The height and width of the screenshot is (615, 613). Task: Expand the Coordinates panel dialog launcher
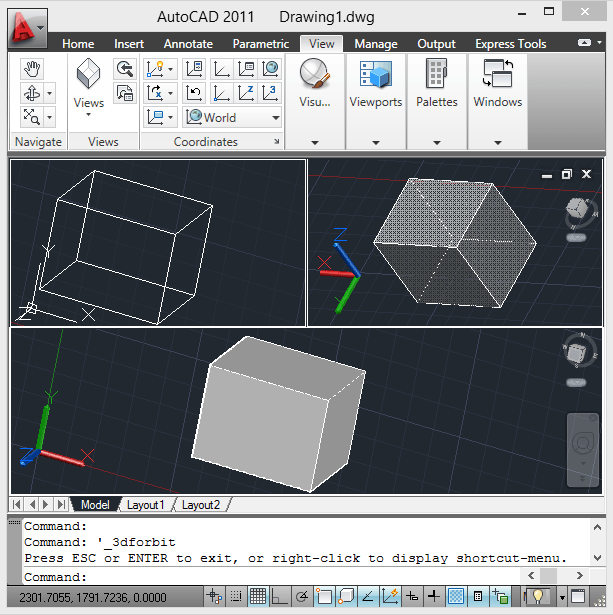point(276,142)
